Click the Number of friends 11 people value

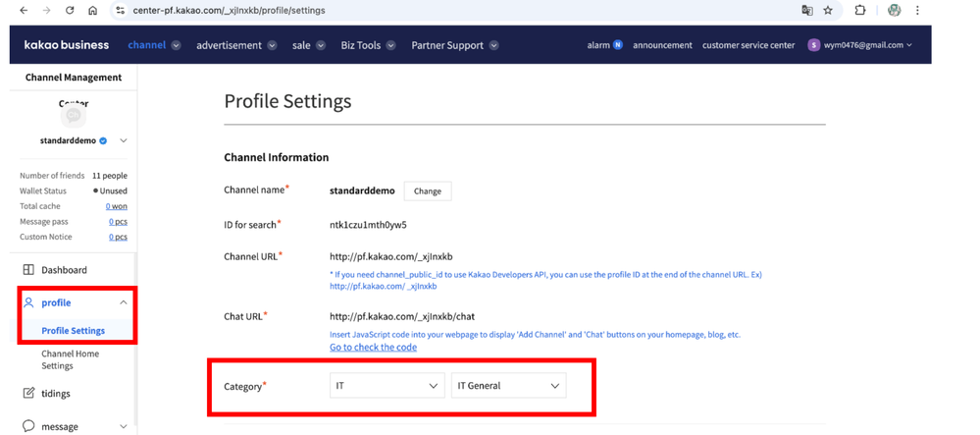109,176
